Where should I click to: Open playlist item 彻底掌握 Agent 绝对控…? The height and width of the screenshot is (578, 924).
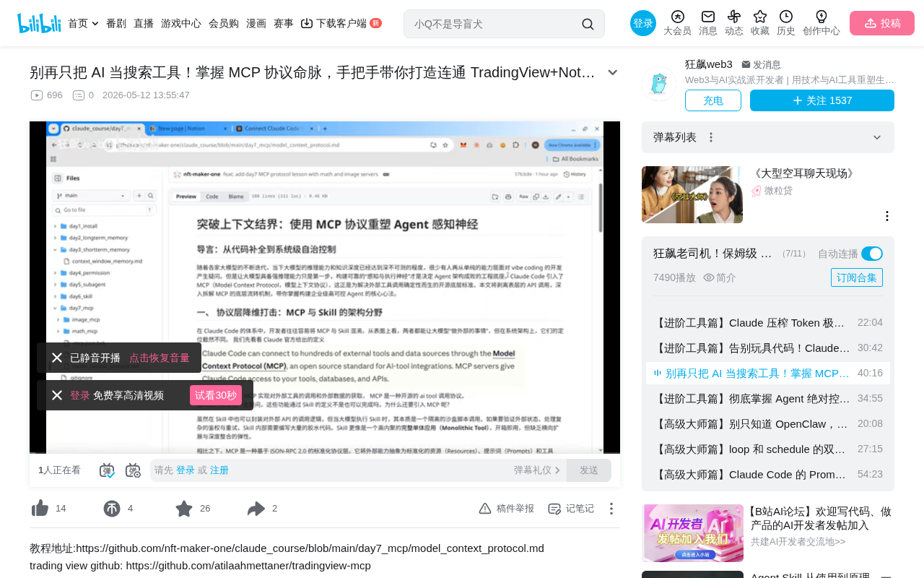point(768,398)
